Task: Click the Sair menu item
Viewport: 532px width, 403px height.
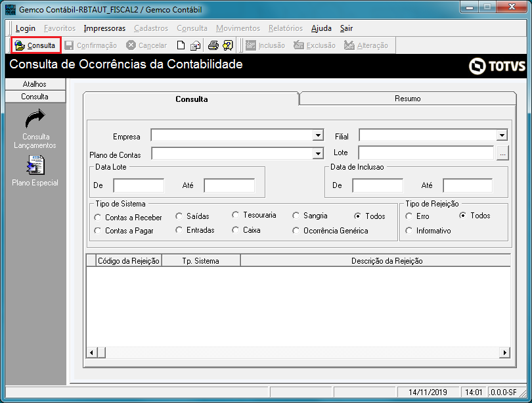Action: point(346,28)
